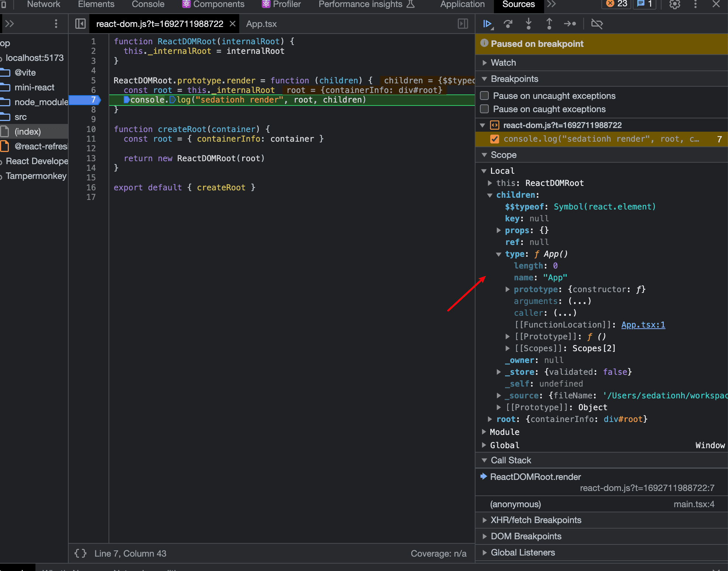Step into next function call

pos(529,24)
